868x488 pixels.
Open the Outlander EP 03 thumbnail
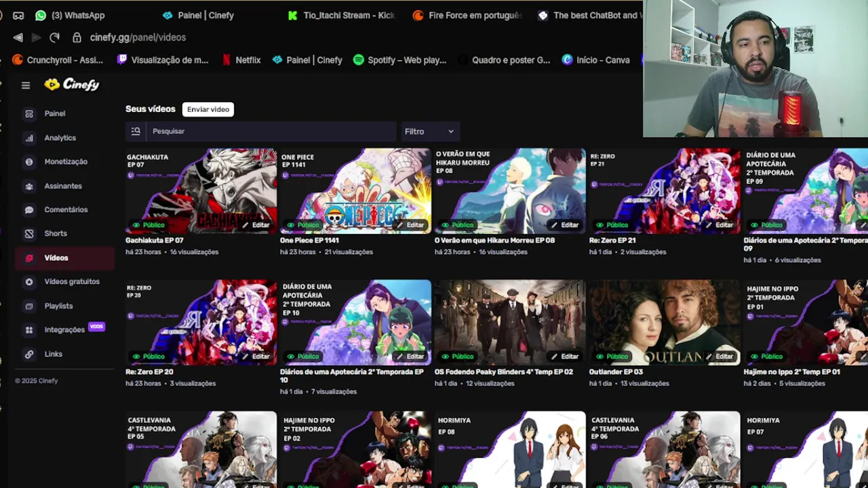click(x=665, y=323)
